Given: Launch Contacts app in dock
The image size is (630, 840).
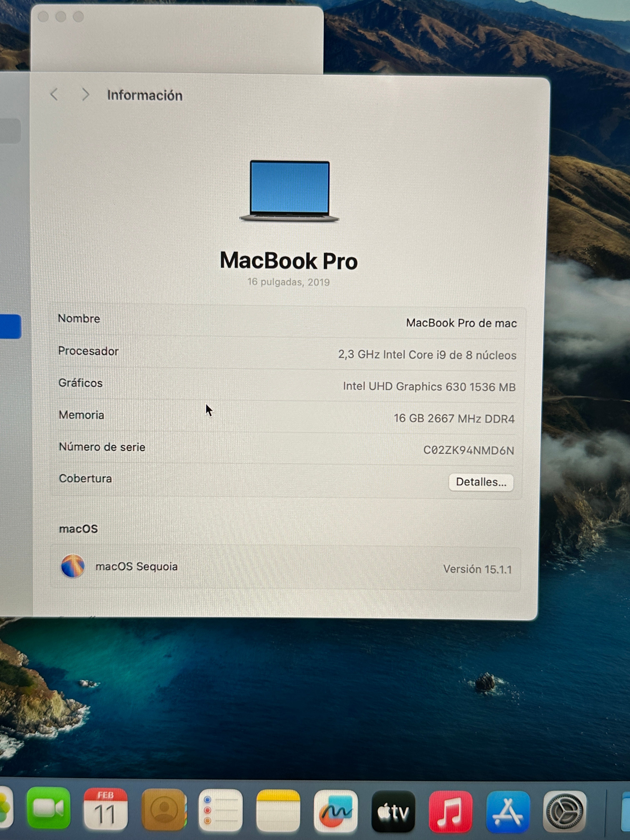Looking at the screenshot, I should 164,809.
